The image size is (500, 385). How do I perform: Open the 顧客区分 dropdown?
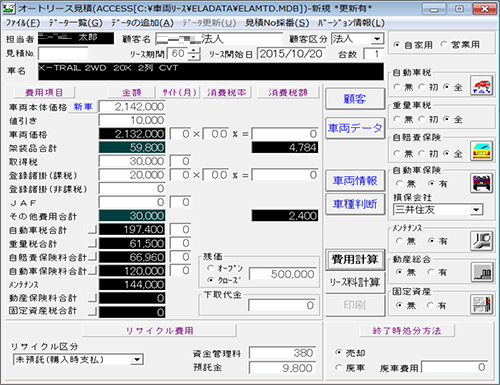click(377, 39)
